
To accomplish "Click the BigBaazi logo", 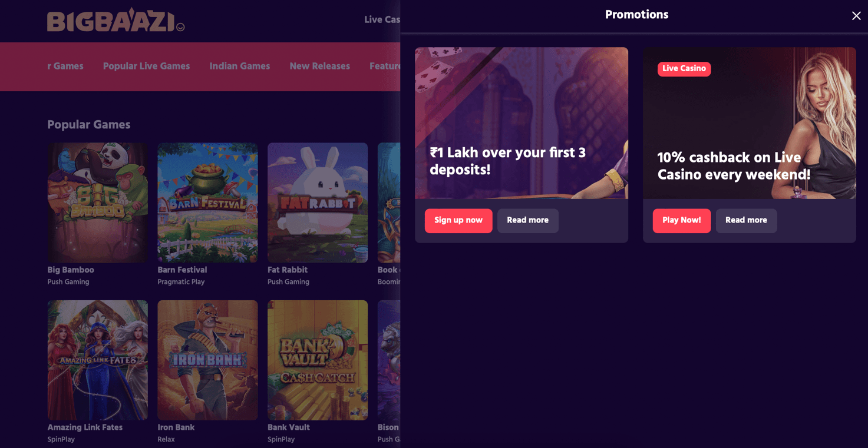I will click(x=115, y=20).
